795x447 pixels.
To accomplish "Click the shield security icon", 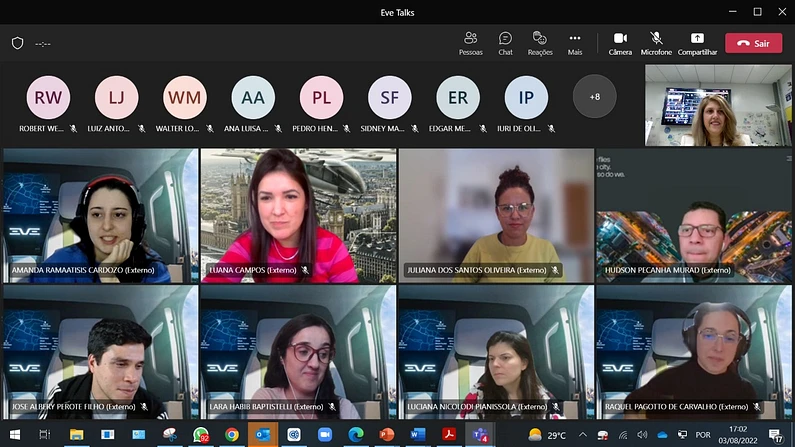I will (17, 43).
